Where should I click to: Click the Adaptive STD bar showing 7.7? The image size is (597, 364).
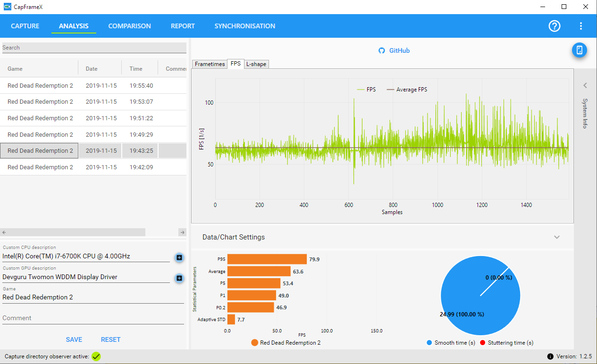tap(231, 319)
